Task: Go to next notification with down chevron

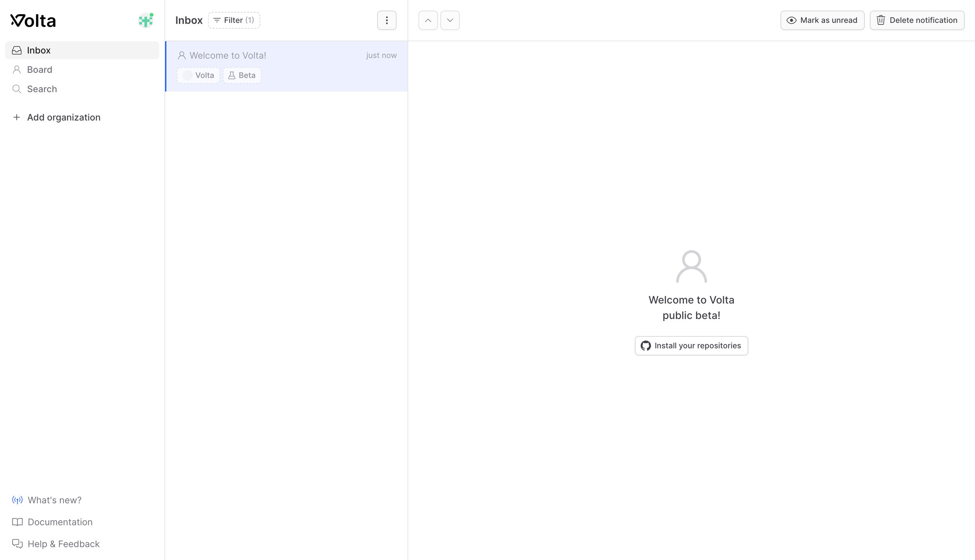Action: 450,20
